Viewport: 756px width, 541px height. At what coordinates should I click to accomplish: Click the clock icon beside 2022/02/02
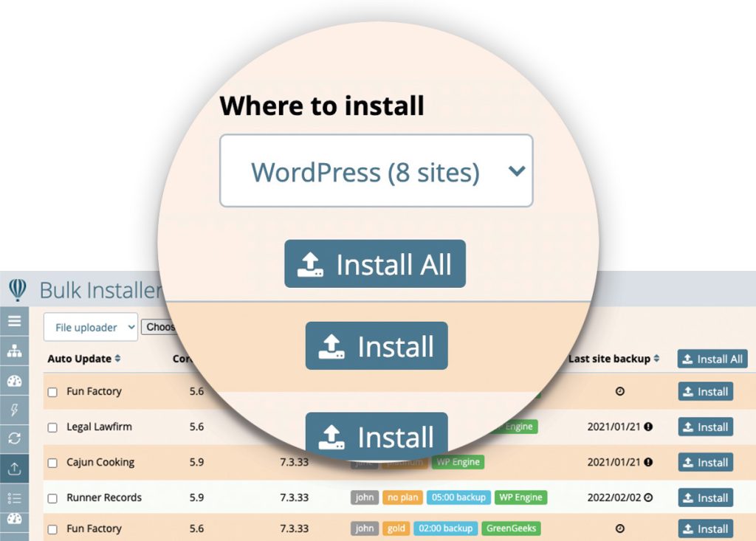pyautogui.click(x=648, y=497)
